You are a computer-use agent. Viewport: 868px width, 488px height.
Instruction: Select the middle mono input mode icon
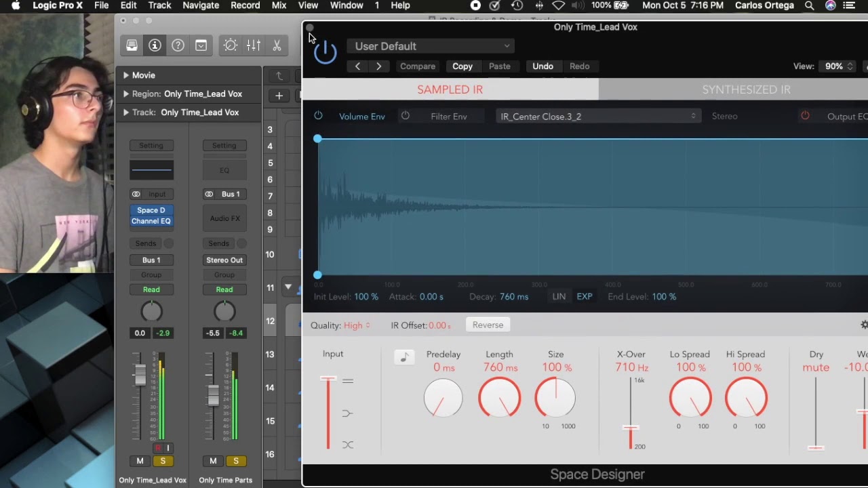click(x=348, y=413)
